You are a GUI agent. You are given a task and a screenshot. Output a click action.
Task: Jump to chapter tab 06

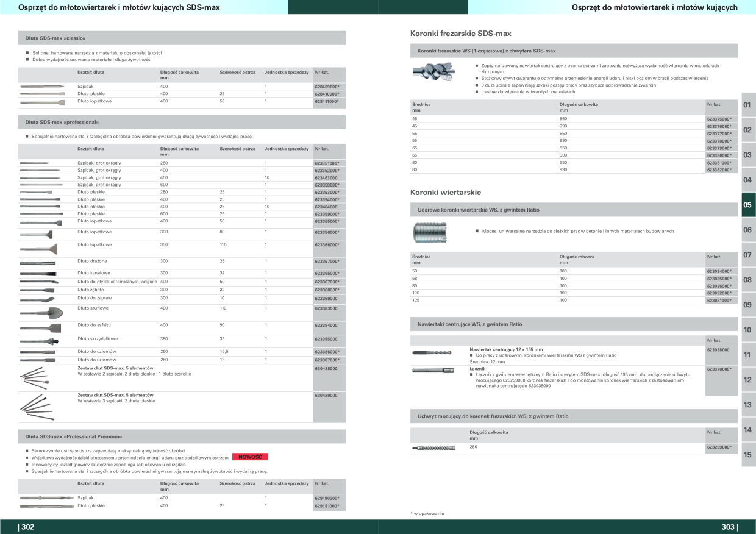[x=748, y=230]
